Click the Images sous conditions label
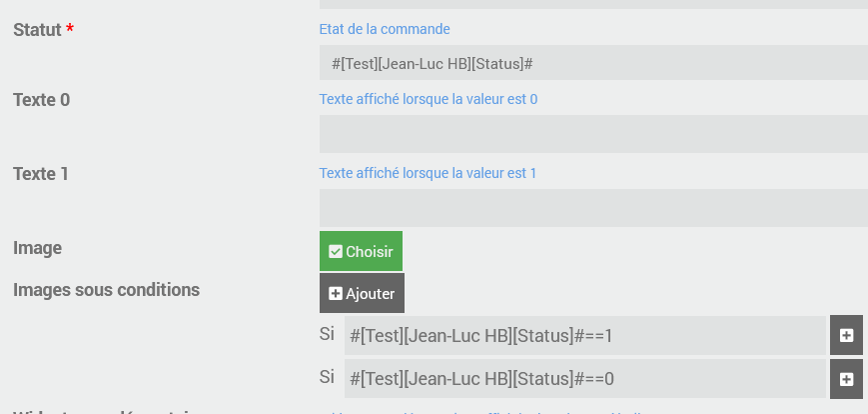868x414 pixels. pyautogui.click(x=106, y=290)
